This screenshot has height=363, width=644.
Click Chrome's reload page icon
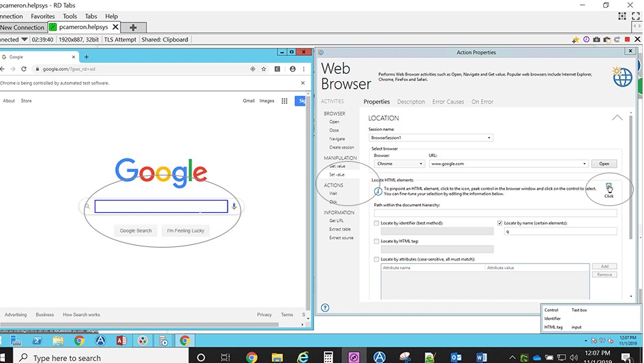(x=24, y=69)
